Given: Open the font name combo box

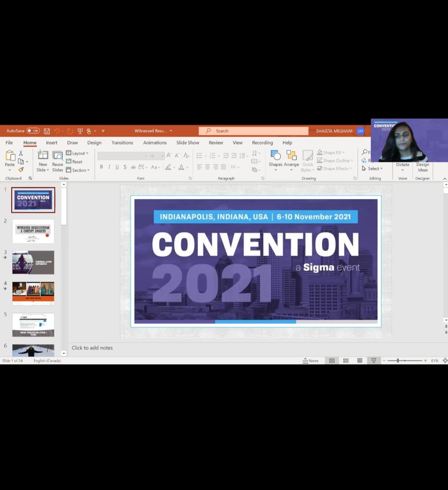Looking at the screenshot, I should coord(122,156).
